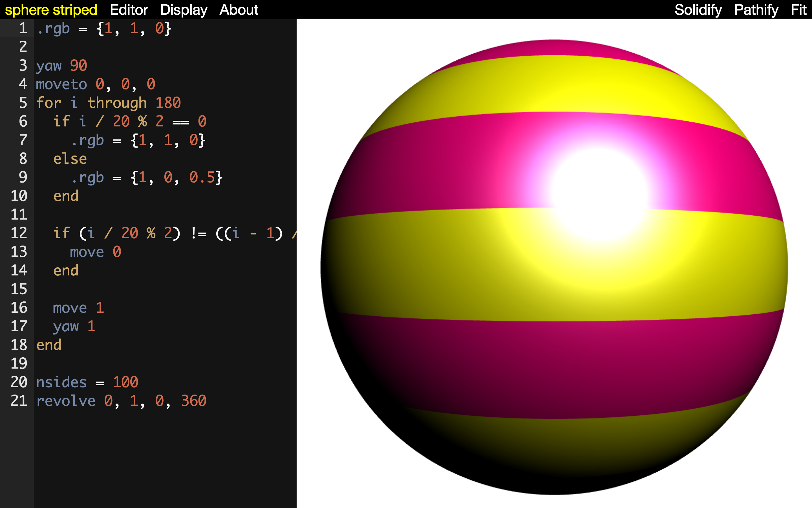Click 'end' on line 14

pos(66,270)
